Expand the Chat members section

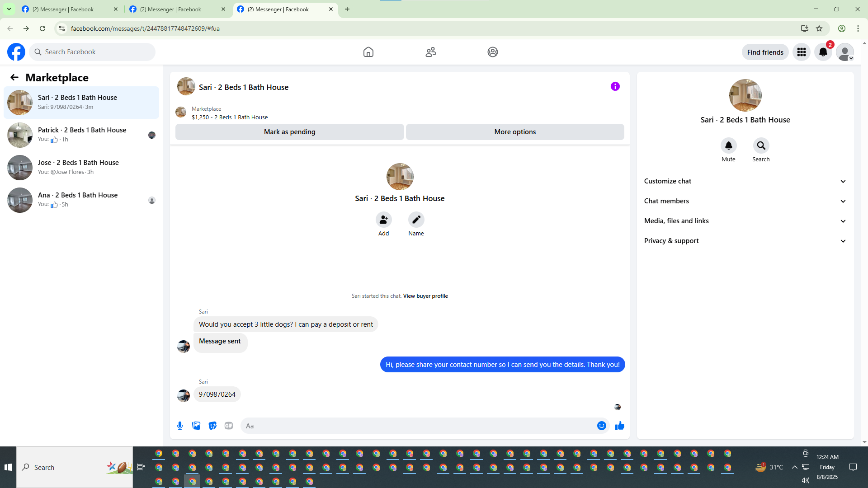click(745, 201)
